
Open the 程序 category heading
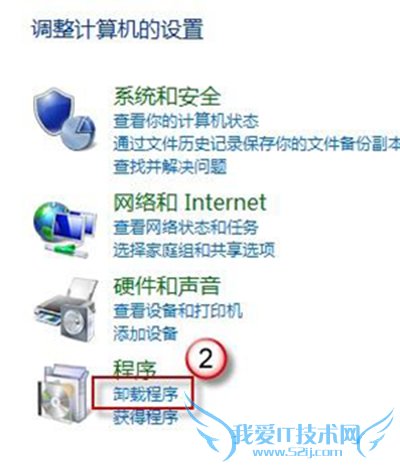[135, 368]
